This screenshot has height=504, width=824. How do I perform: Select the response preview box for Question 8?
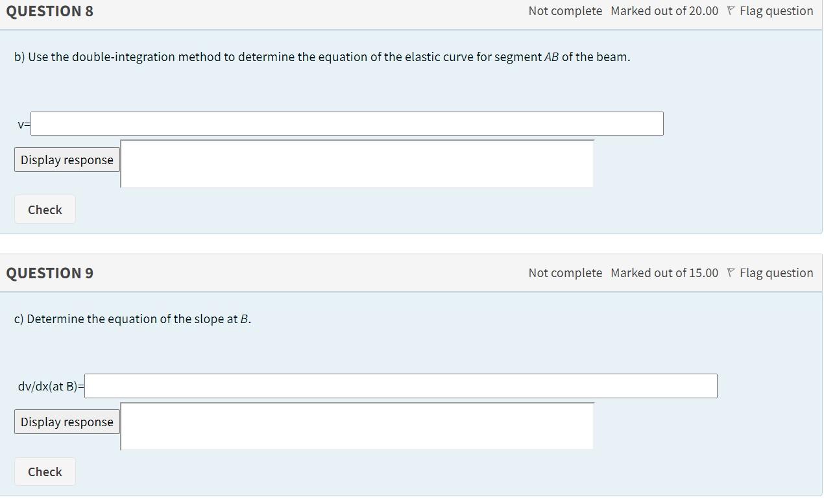tap(357, 163)
